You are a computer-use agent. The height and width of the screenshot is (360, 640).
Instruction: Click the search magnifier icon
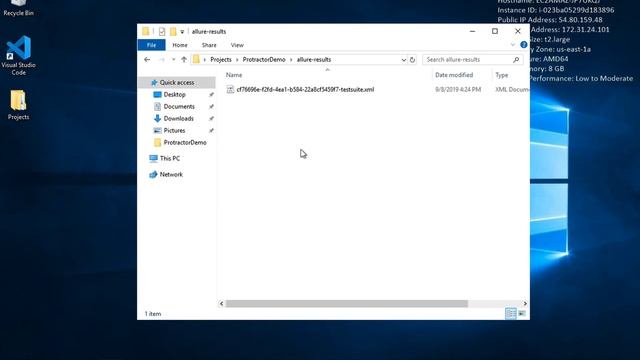point(516,60)
